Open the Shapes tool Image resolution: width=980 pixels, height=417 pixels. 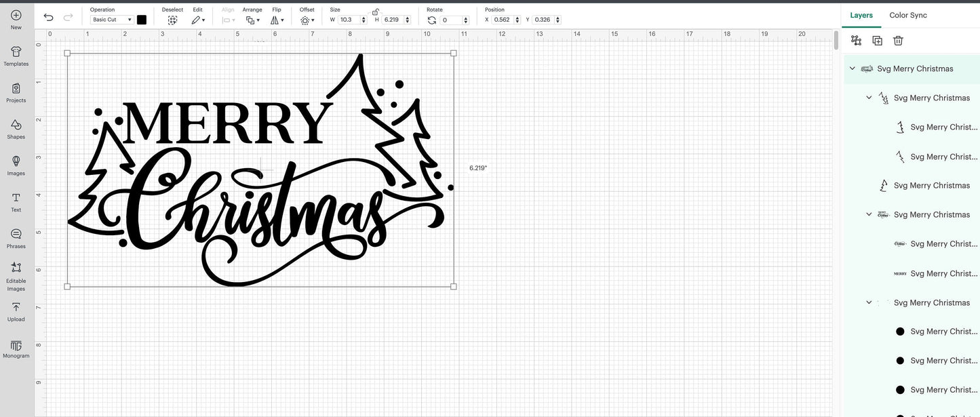coord(16,129)
